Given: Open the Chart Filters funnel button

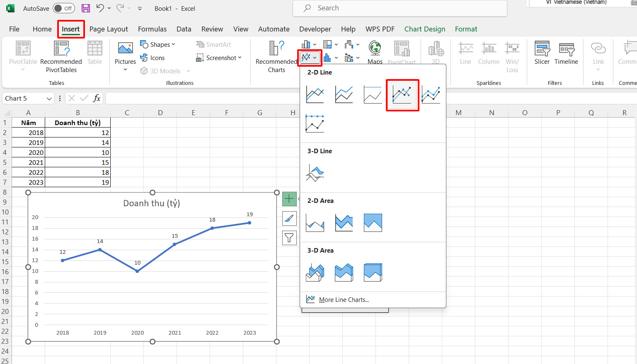Looking at the screenshot, I should coord(289,238).
